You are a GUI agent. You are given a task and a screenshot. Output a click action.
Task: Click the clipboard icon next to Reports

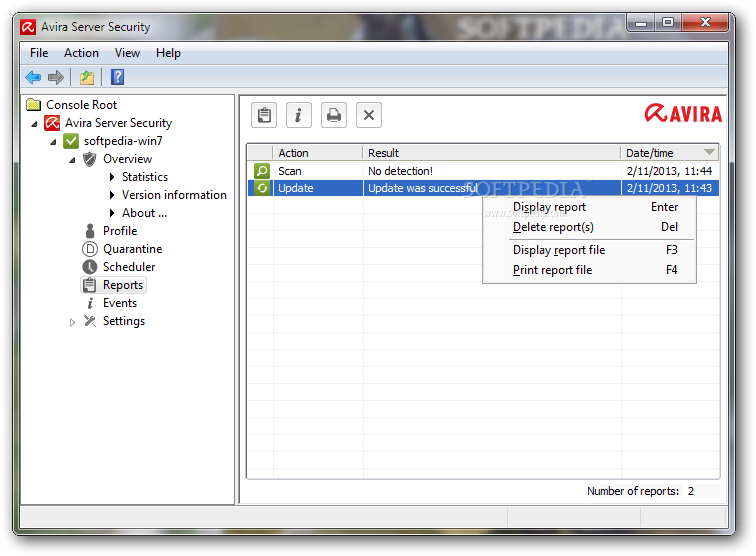(x=89, y=285)
